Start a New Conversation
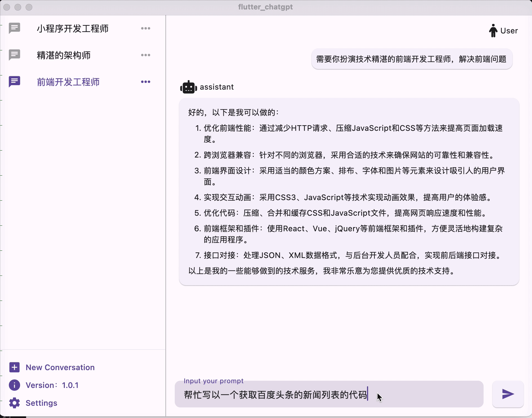Screen dimensions: 532x418 pyautogui.click(x=60, y=367)
